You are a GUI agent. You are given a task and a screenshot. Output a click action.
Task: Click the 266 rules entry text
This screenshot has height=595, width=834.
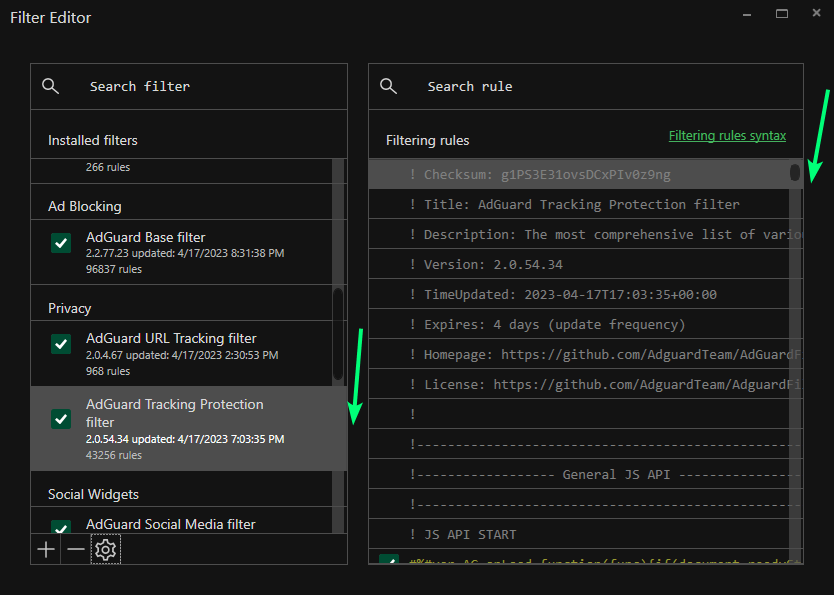pos(108,167)
